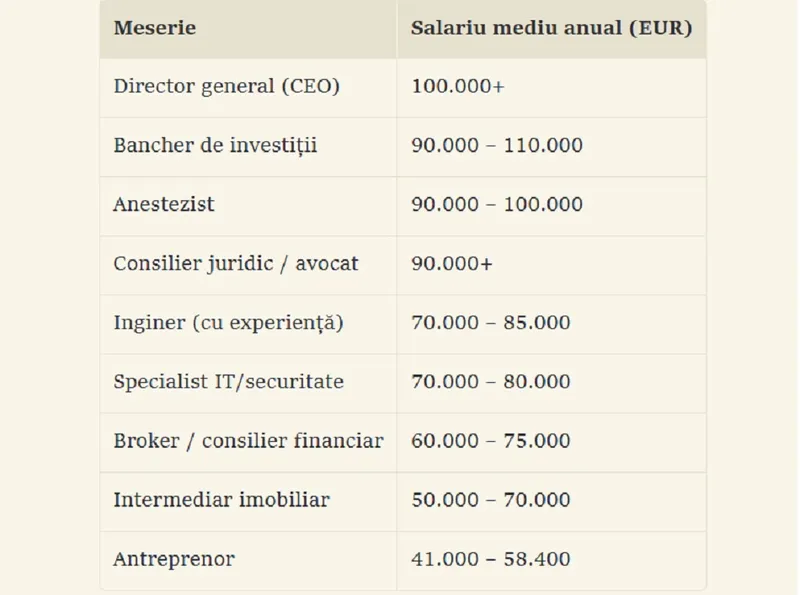The image size is (800, 595).
Task: Click the "Salariu mediu anual (EUR)" header
Action: pos(551,28)
